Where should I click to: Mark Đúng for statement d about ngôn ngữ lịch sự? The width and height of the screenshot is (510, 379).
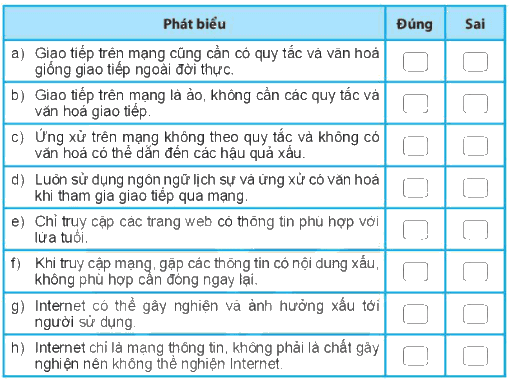(415, 188)
